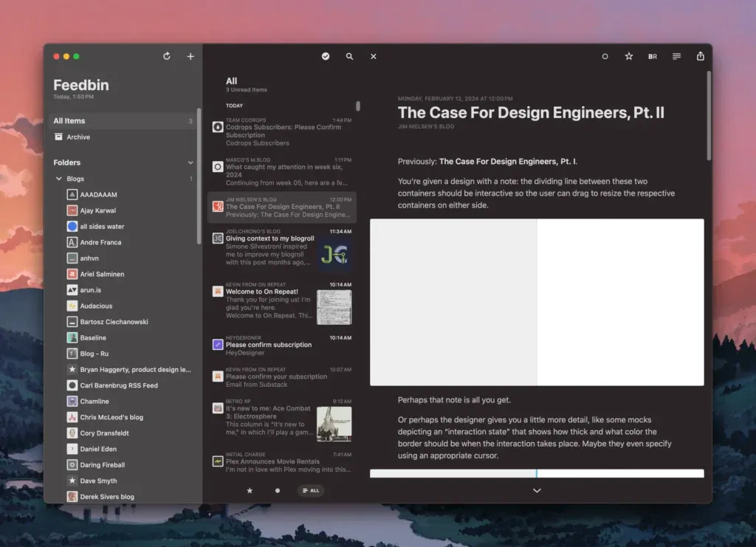Click the article's resizable divider demo
The image size is (756, 547).
pyautogui.click(x=537, y=302)
